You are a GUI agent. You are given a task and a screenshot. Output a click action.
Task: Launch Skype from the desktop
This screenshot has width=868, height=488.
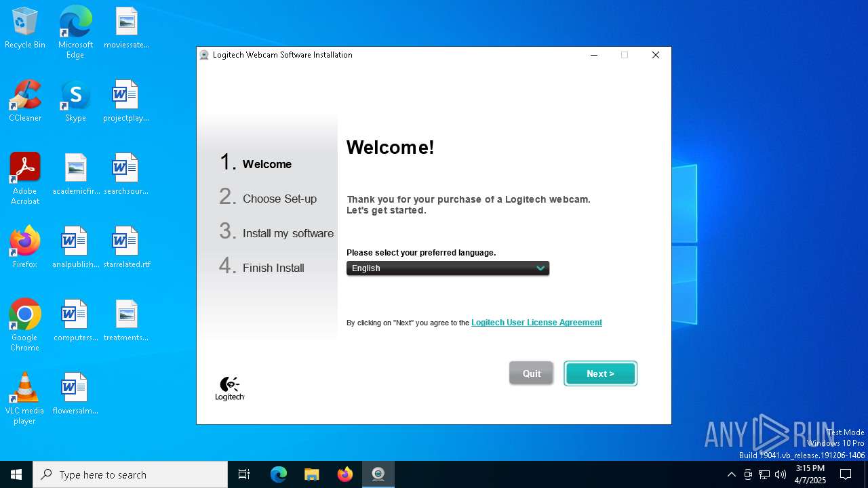click(75, 101)
